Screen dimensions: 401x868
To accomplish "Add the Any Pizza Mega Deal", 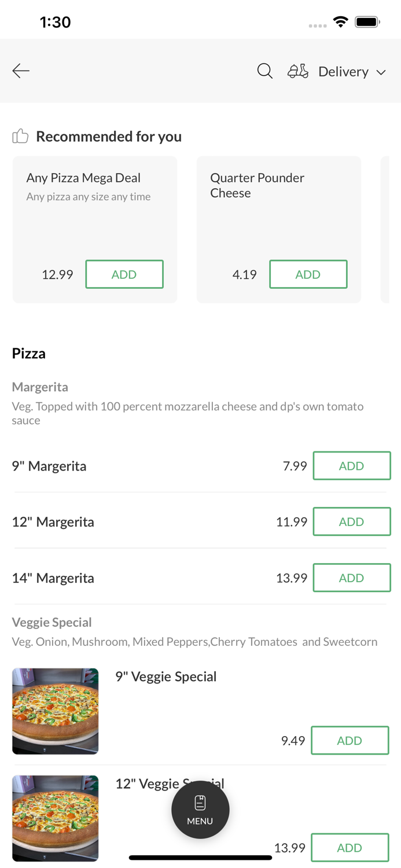I will (x=124, y=274).
